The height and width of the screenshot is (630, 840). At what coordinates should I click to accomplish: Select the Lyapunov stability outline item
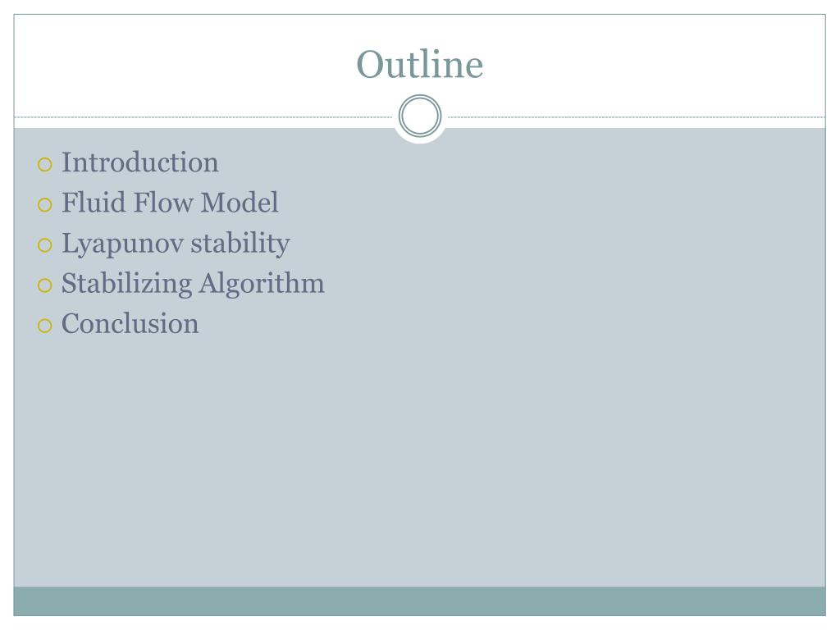click(176, 244)
